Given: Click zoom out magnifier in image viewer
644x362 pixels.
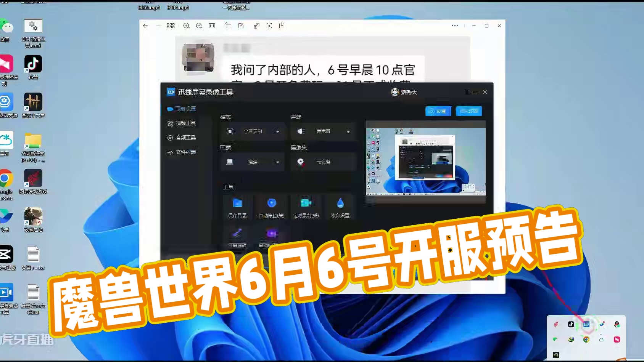Looking at the screenshot, I should pos(199,26).
